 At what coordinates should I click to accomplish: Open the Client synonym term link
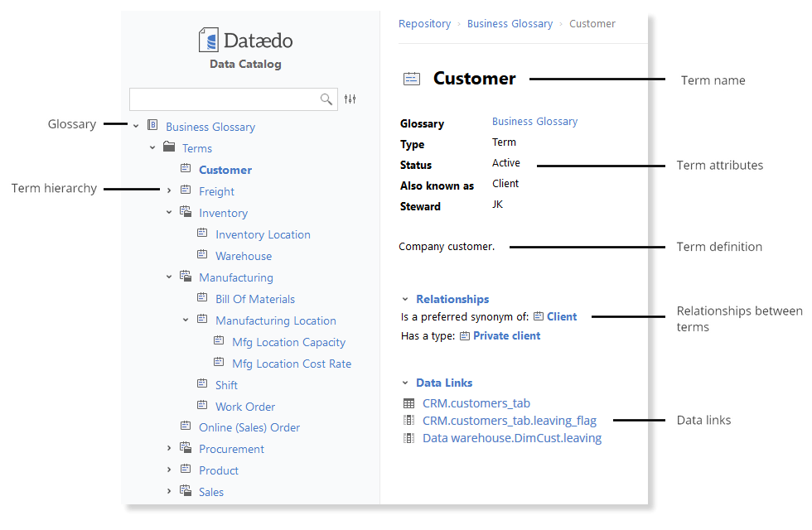(x=562, y=316)
